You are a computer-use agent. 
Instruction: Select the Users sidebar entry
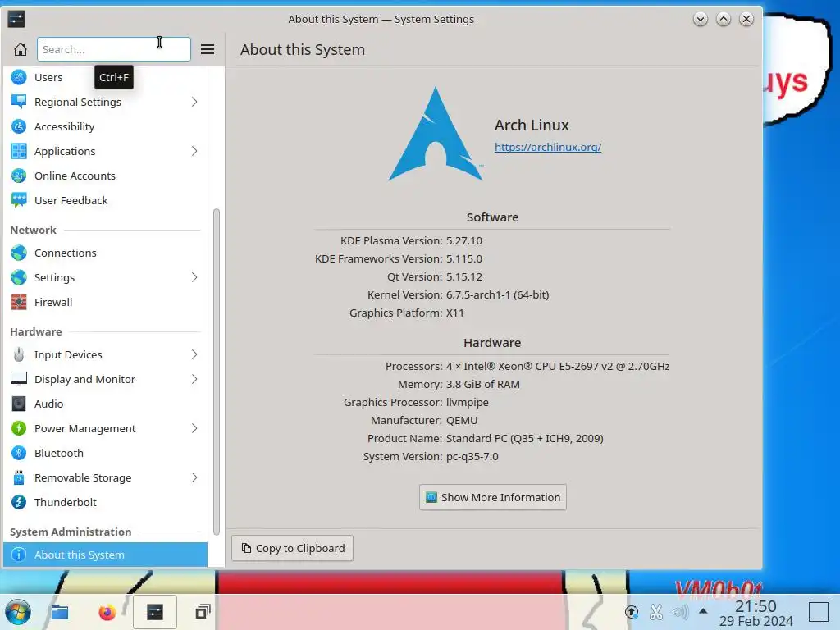coord(105,77)
